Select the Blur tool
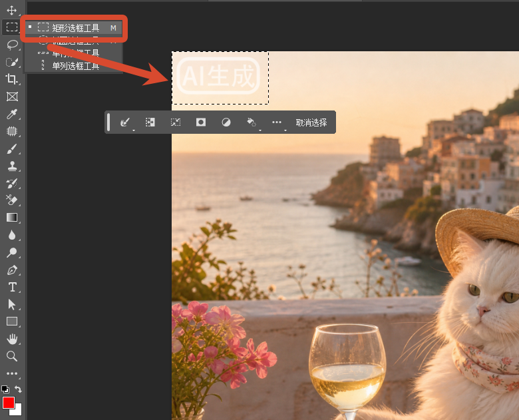519x420 pixels. pyautogui.click(x=12, y=235)
